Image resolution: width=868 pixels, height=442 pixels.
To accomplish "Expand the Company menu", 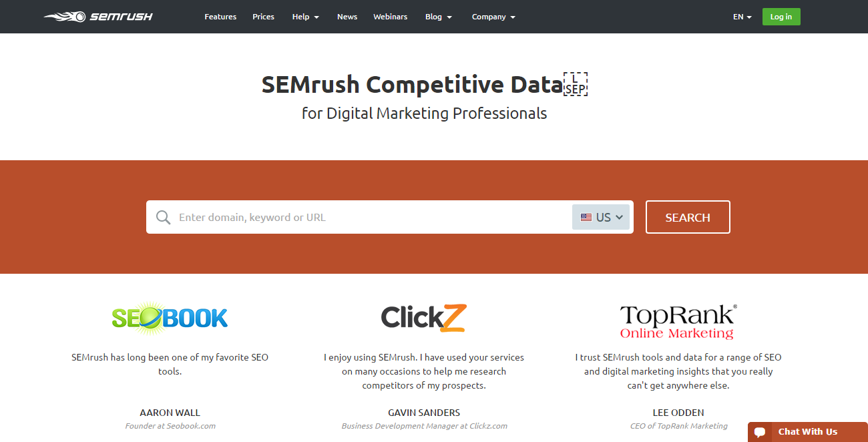I will click(x=493, y=17).
